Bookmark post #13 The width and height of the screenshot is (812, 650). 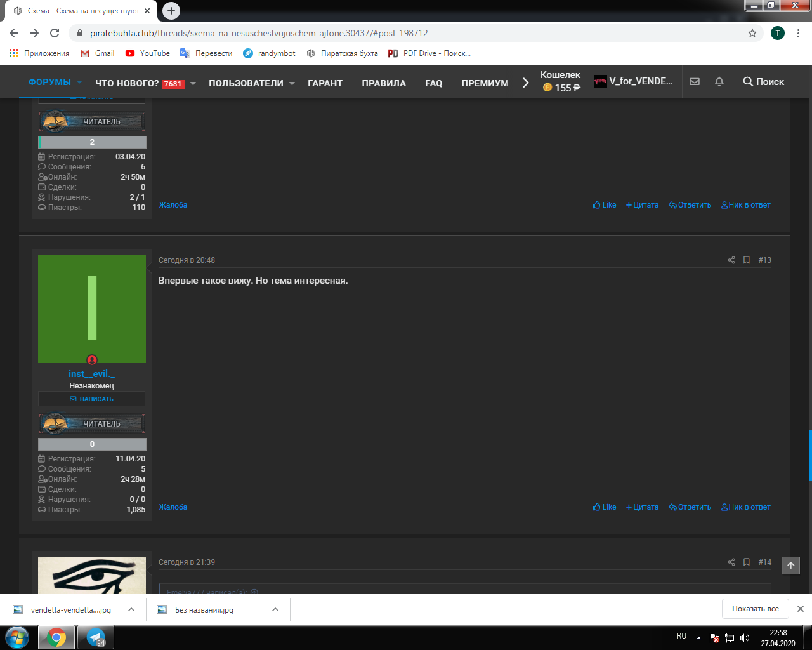(x=747, y=260)
